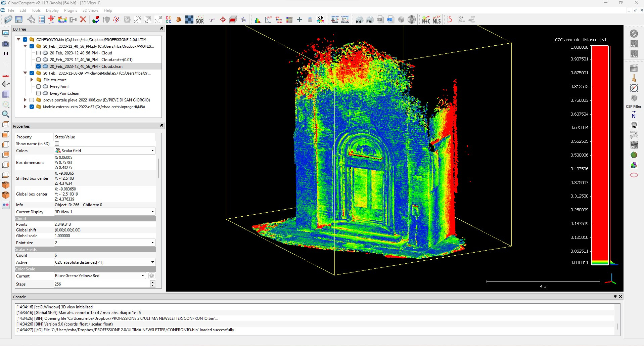Screen dimensions: 644x346
Task: Click the CANUPO Classify plugin icon
Action: (x=345, y=19)
